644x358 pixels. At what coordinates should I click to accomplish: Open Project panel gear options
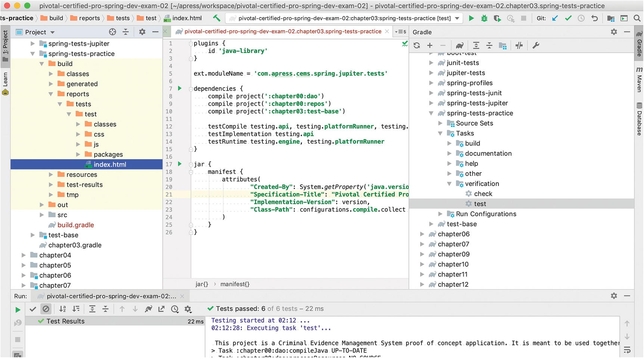click(x=142, y=32)
